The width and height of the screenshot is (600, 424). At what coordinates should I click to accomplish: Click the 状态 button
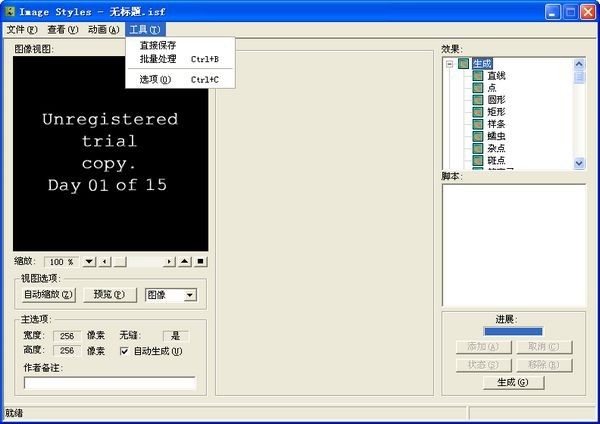[x=483, y=365]
